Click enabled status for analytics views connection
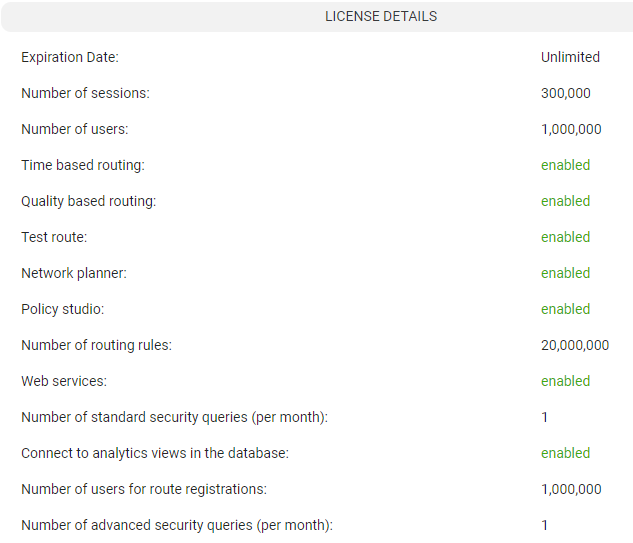 (565, 453)
